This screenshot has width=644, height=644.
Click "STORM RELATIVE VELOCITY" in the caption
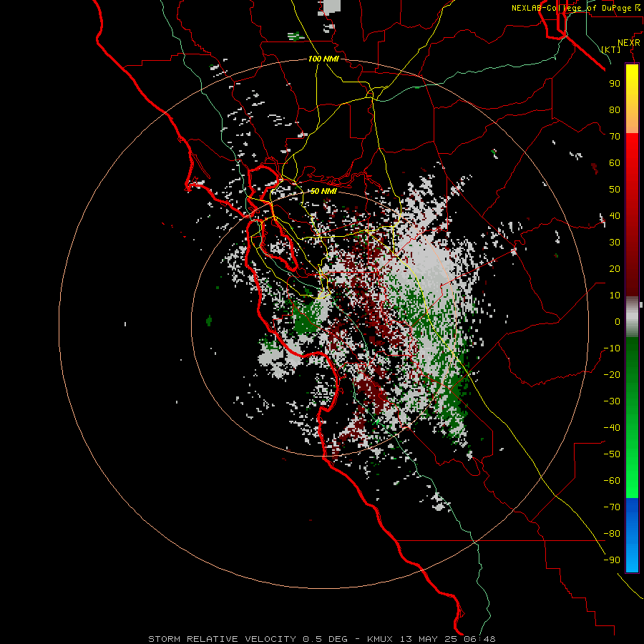click(x=222, y=639)
